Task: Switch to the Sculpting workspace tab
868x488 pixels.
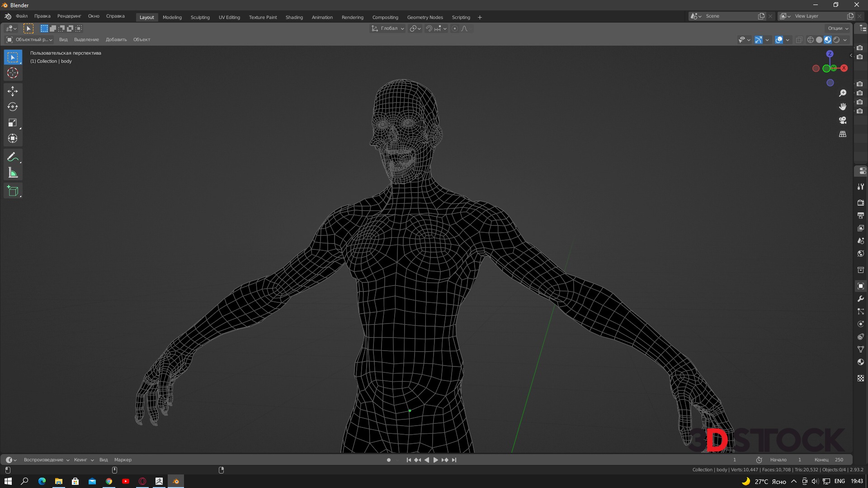Action: tap(200, 17)
